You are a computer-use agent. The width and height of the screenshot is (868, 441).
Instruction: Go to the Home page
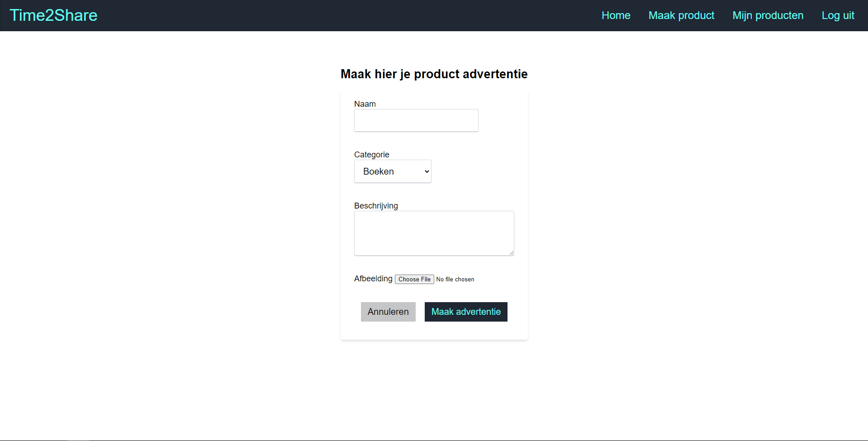[616, 15]
